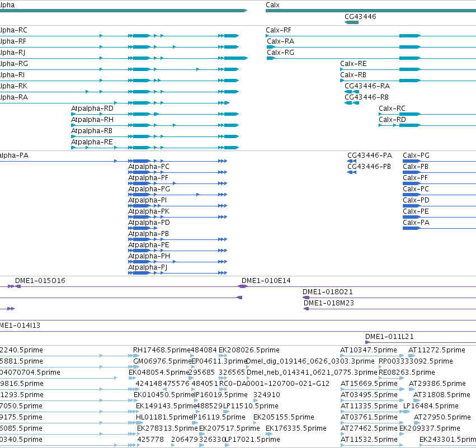Click the Atpalpha-PG protein feature
This screenshot has width=476, height=448.
point(177,195)
